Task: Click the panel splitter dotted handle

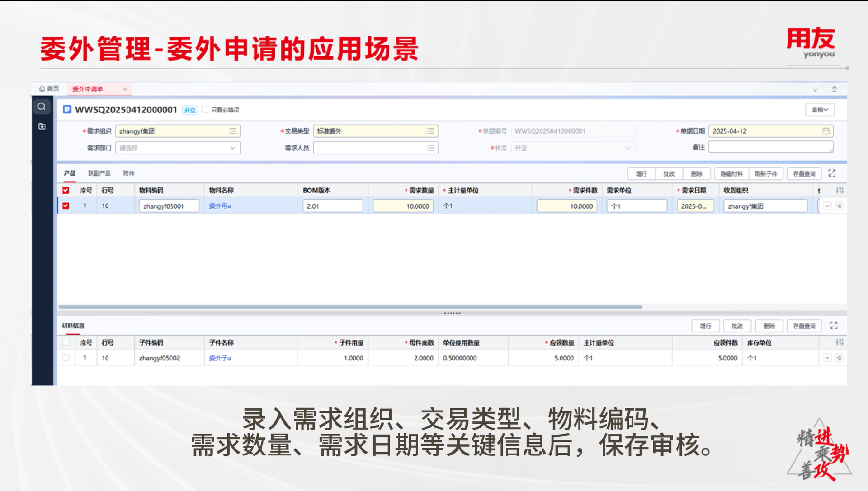Action: (x=452, y=313)
